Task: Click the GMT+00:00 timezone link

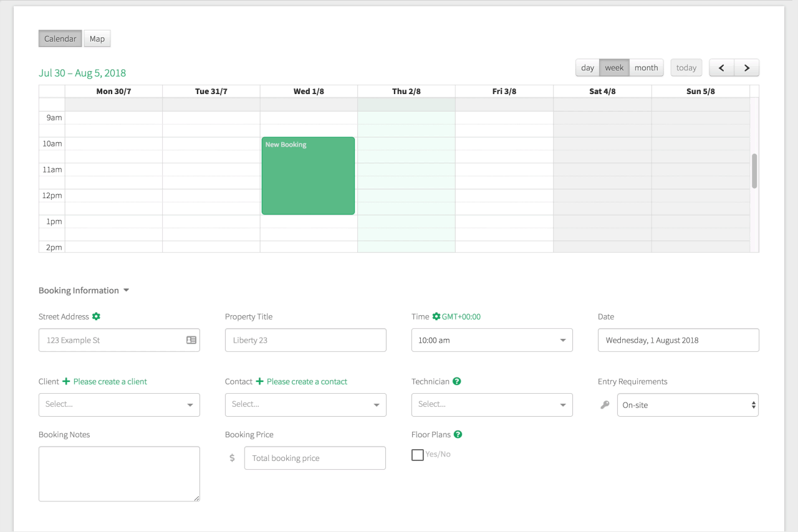Action: coord(461,316)
